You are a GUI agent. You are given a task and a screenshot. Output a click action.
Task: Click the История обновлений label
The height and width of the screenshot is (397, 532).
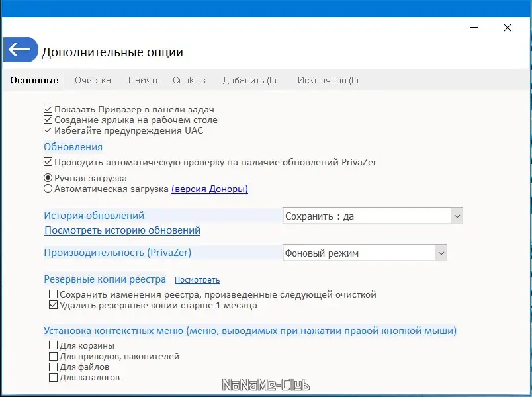tap(94, 216)
